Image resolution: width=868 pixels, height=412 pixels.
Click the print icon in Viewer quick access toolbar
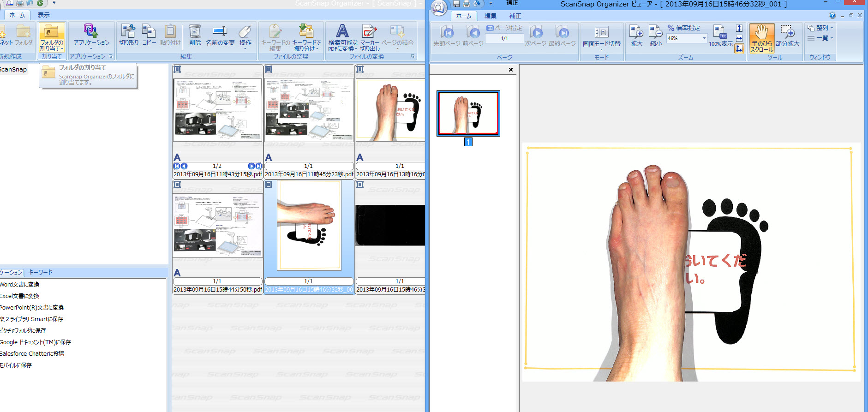(x=467, y=4)
